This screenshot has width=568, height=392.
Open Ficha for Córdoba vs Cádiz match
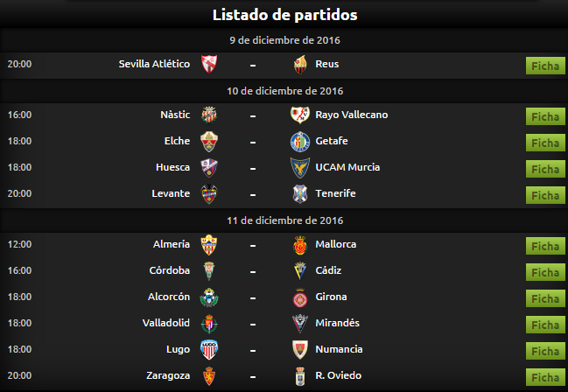(545, 272)
